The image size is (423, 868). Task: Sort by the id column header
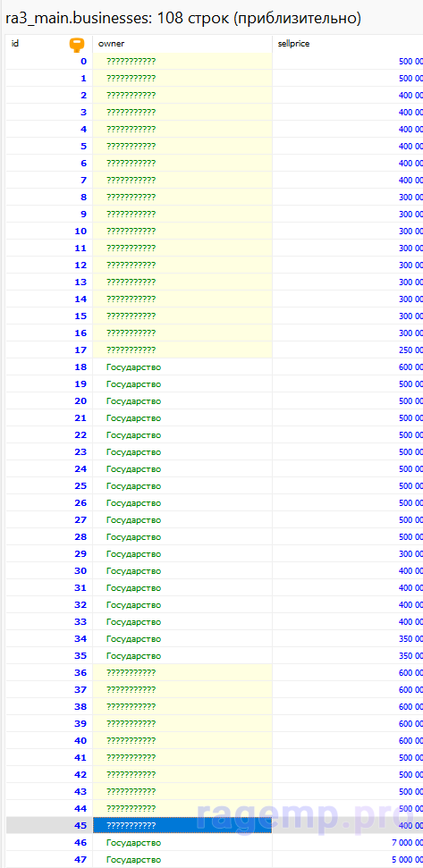click(49, 44)
